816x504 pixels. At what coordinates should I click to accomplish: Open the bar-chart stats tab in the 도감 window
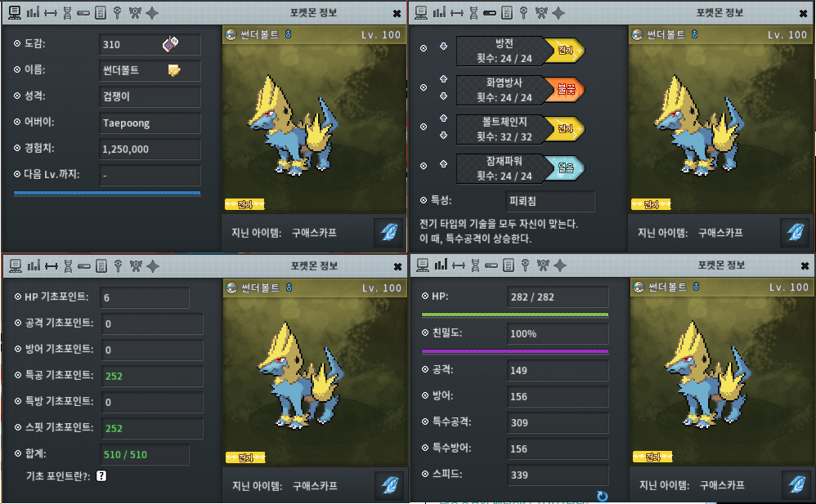tap(33, 12)
